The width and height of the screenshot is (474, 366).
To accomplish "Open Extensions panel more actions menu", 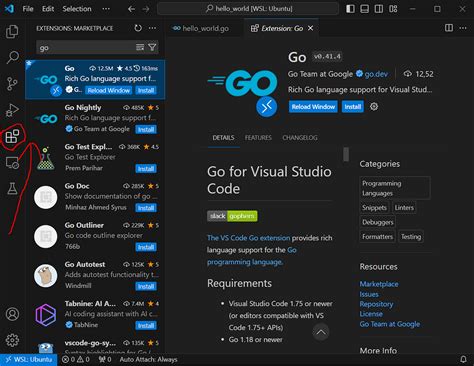I will 152,28.
